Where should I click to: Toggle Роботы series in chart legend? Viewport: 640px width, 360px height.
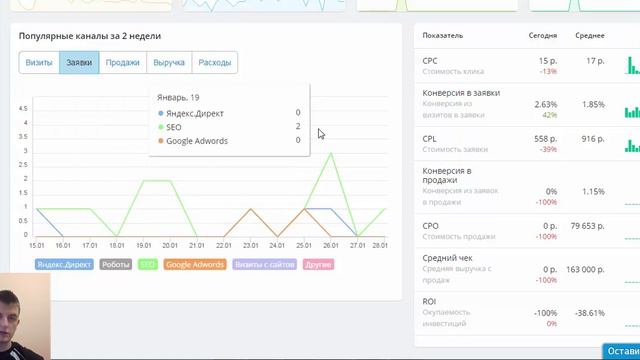(x=116, y=264)
